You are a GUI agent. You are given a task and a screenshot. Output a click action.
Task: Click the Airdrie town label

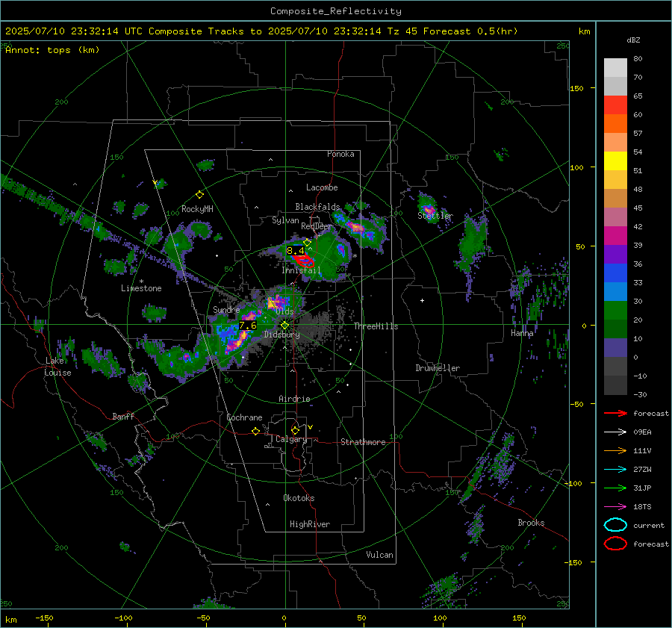pyautogui.click(x=294, y=399)
